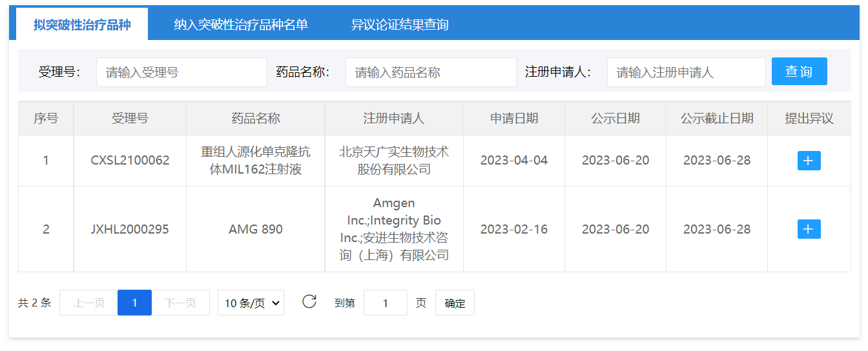Click the refresh icon in pagination
Image resolution: width=868 pixels, height=351 pixels.
[x=309, y=302]
